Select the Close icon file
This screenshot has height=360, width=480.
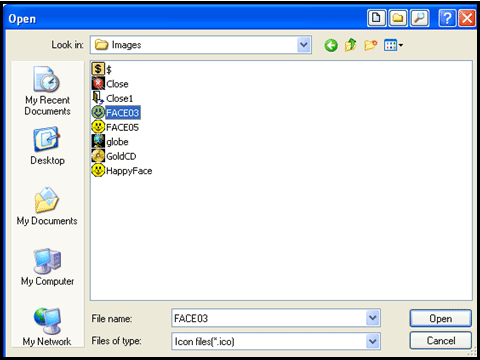(x=110, y=84)
